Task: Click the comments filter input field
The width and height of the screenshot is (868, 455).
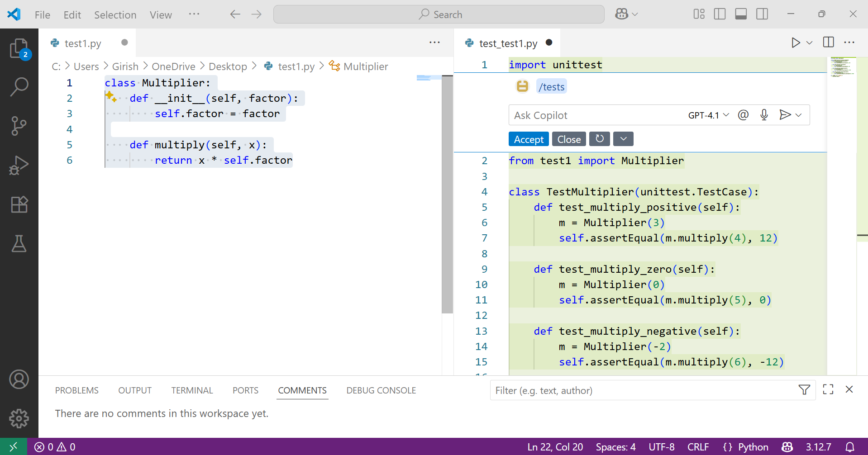Action: pos(634,390)
